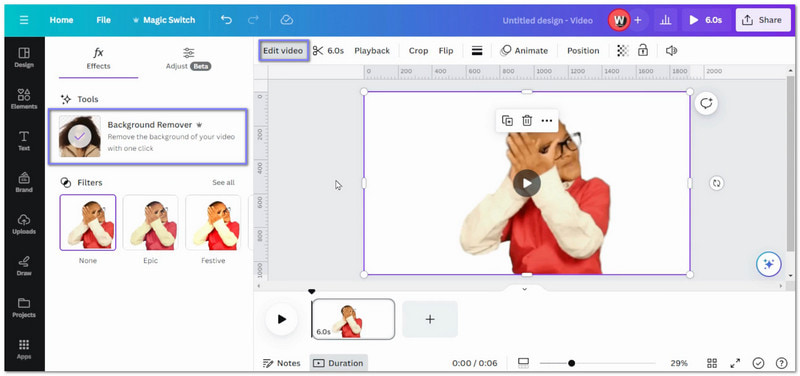The height and width of the screenshot is (376, 800).
Task: Trim the video with scissors 6.0s
Action: (328, 51)
